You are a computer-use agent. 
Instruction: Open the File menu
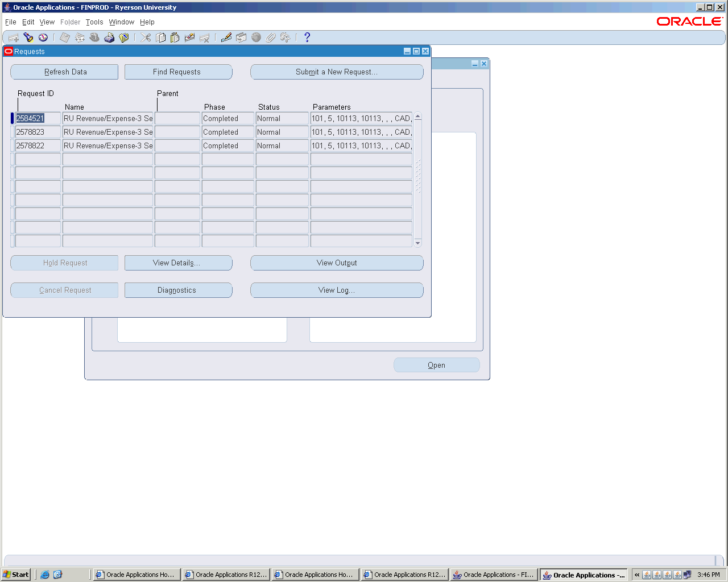tap(11, 22)
